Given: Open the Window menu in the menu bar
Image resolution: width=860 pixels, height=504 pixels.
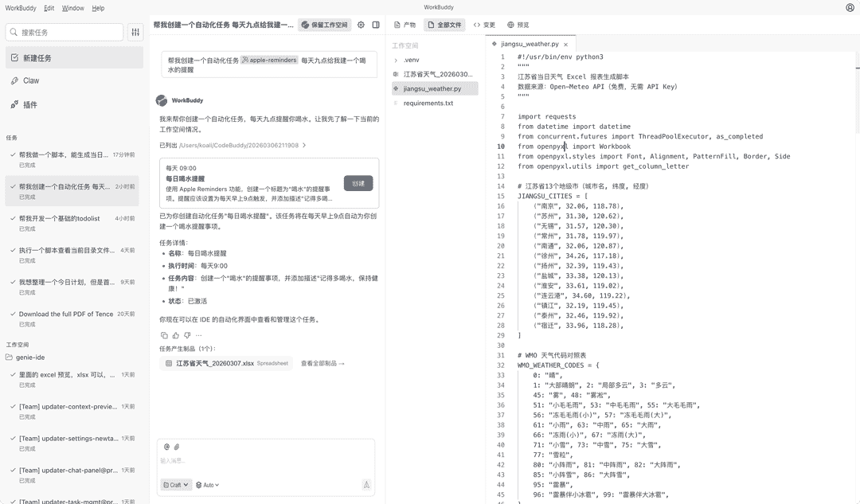Looking at the screenshot, I should coord(72,7).
